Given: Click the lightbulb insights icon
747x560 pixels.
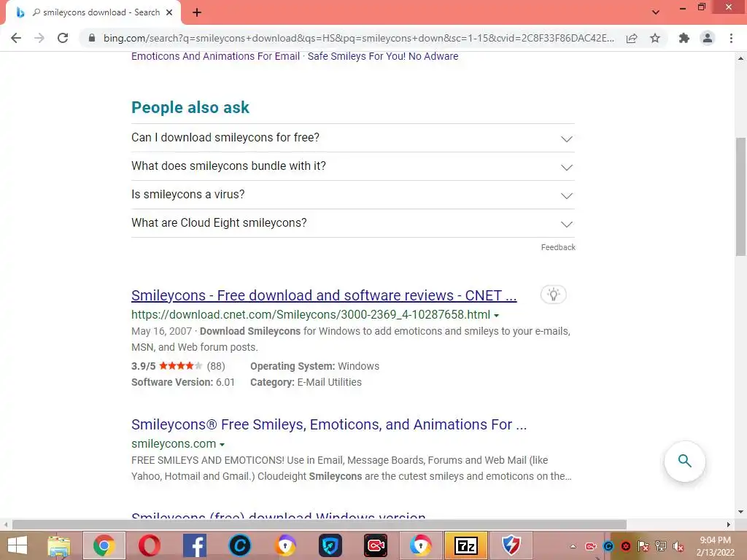Looking at the screenshot, I should (x=553, y=295).
